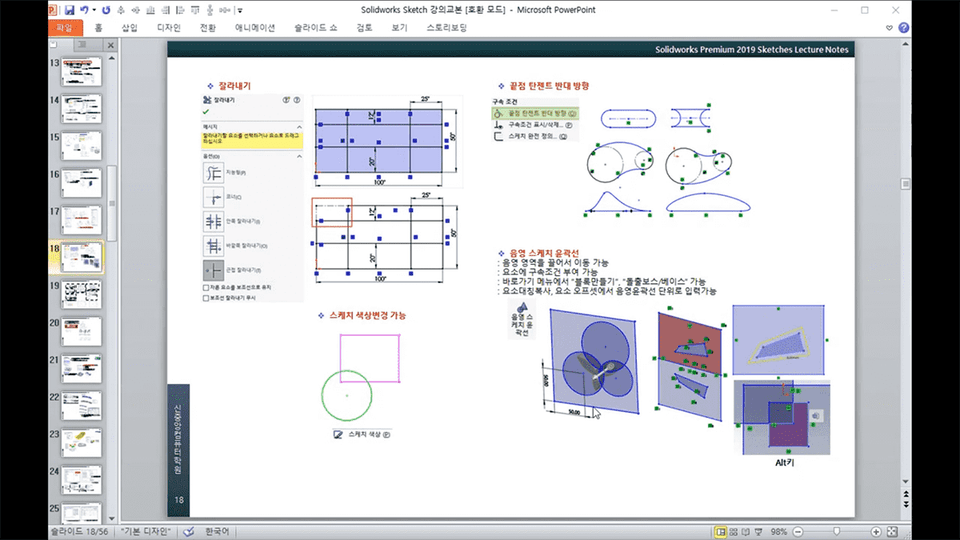Switch to the 홈 ribbon tab

(x=98, y=28)
